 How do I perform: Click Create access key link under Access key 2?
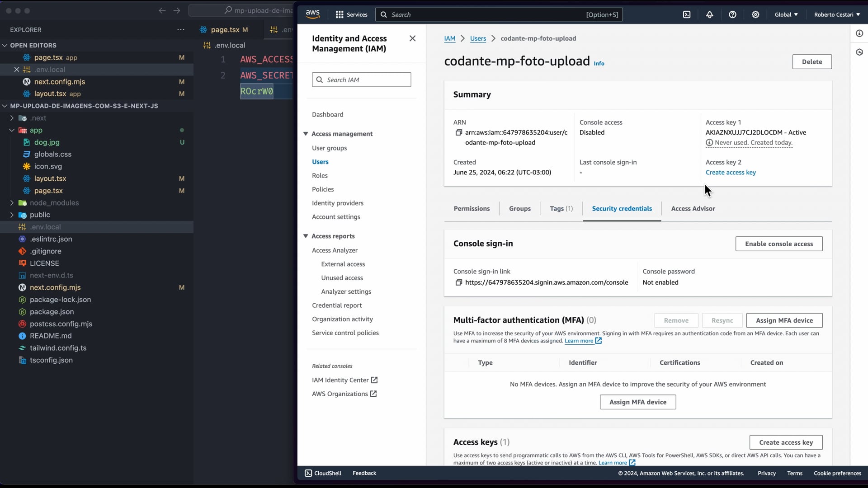(730, 172)
